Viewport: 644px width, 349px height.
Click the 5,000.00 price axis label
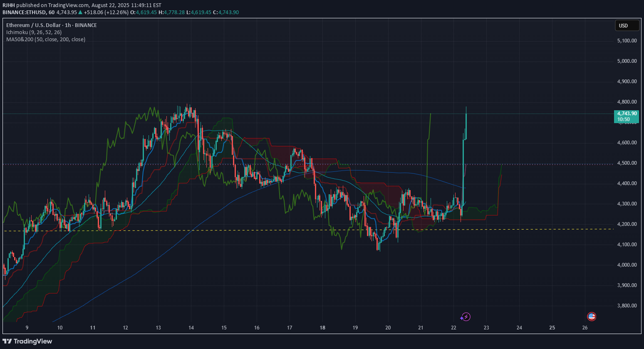[627, 61]
